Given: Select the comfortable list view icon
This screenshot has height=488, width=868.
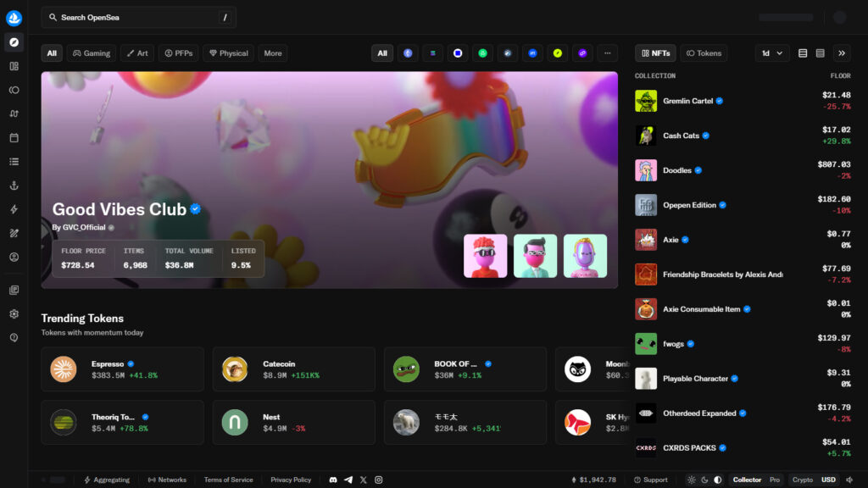Looking at the screenshot, I should pyautogui.click(x=803, y=53).
